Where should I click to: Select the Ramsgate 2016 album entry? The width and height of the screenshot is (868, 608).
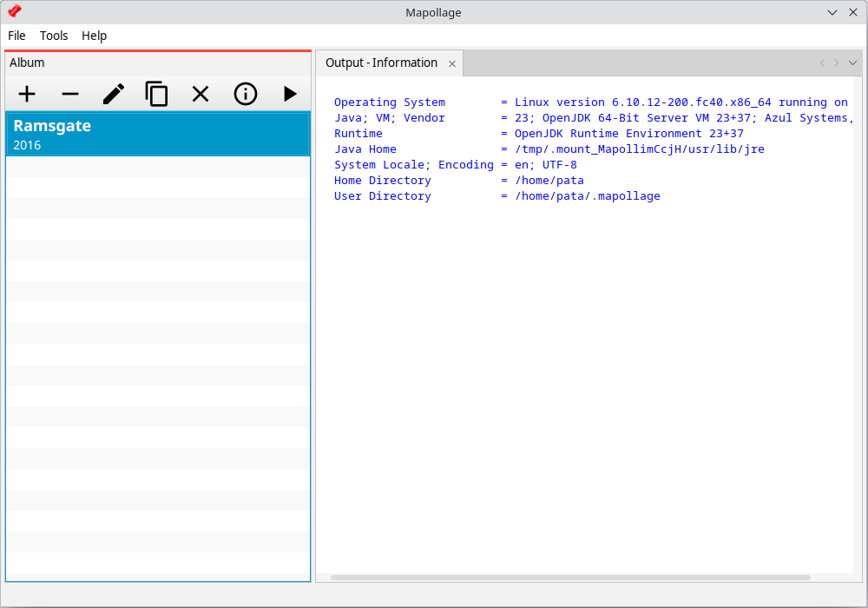click(156, 133)
